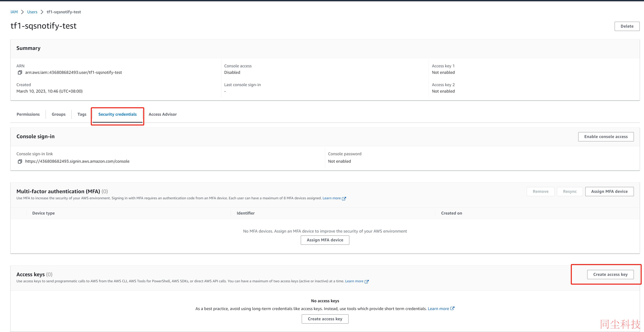The height and width of the screenshot is (332, 644).
Task: Click Console access Disabled value
Action: (232, 72)
